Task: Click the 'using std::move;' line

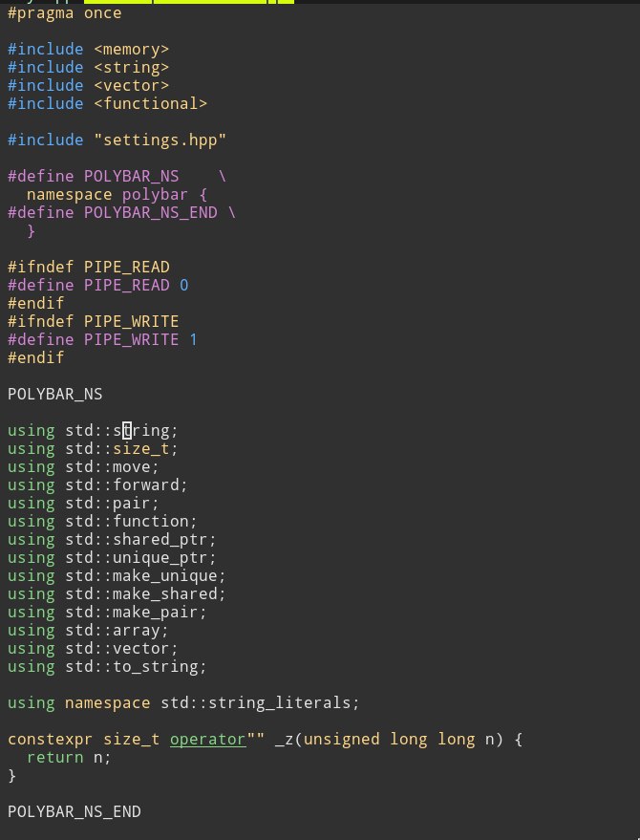Action: (83, 466)
